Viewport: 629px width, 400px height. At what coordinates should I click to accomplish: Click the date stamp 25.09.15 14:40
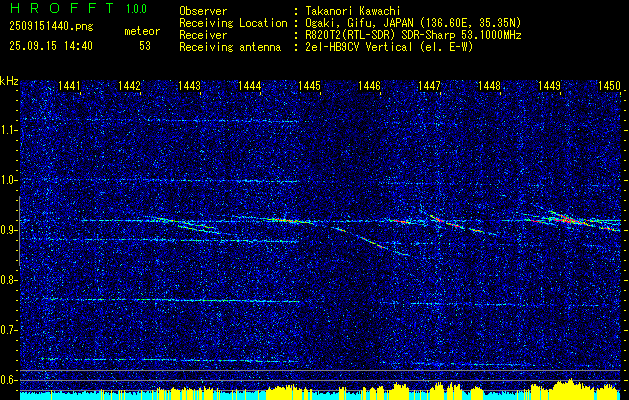click(x=51, y=46)
